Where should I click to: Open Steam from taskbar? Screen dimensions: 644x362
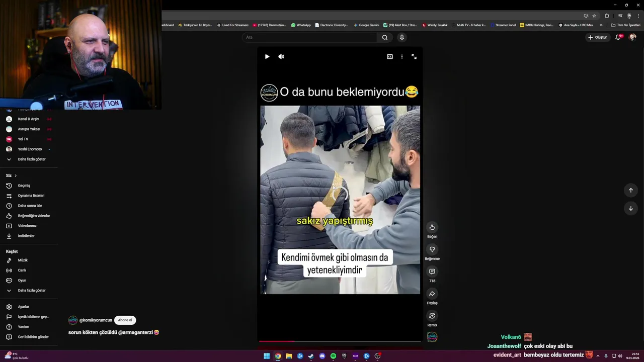click(311, 356)
